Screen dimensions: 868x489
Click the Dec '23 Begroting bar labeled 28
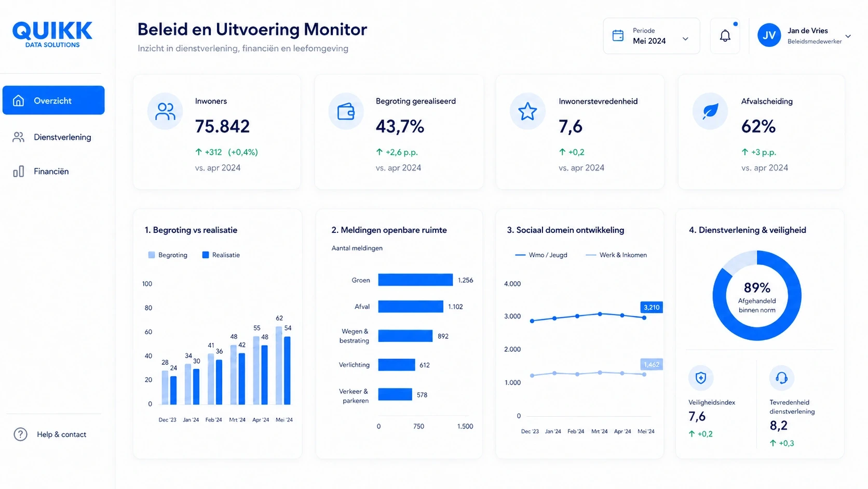[x=165, y=387]
